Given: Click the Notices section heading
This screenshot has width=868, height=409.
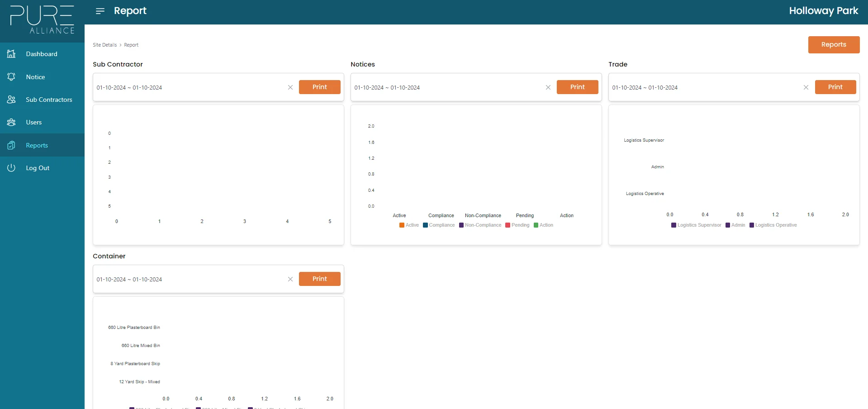Looking at the screenshot, I should (x=363, y=64).
